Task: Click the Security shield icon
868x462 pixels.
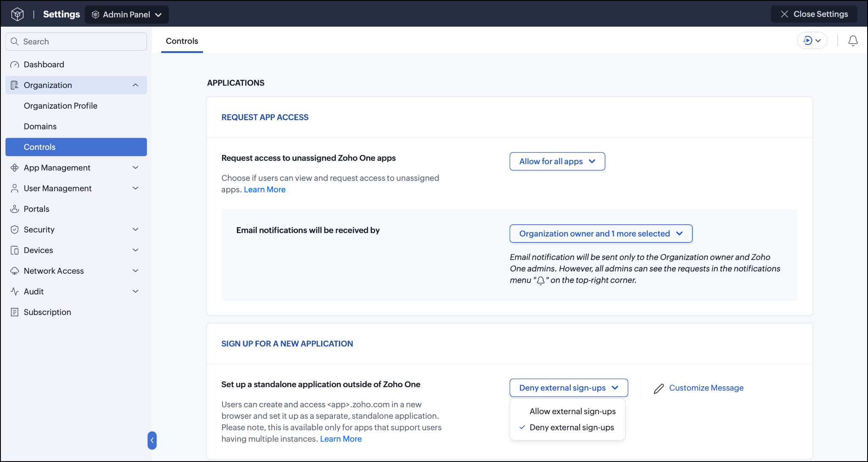Action: tap(15, 230)
